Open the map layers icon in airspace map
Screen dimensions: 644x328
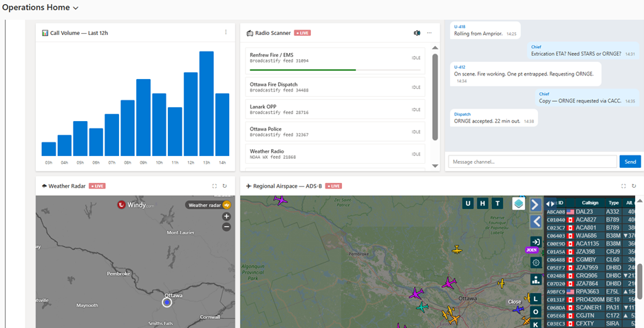pos(518,204)
